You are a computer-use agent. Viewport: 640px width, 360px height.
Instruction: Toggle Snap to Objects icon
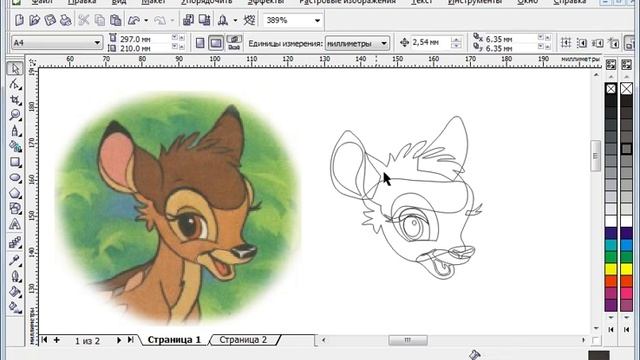[x=598, y=42]
